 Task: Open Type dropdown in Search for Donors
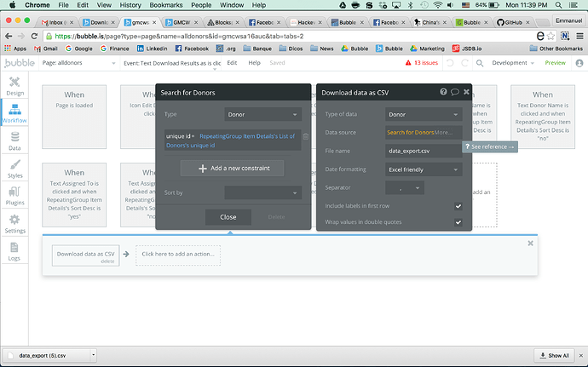262,114
